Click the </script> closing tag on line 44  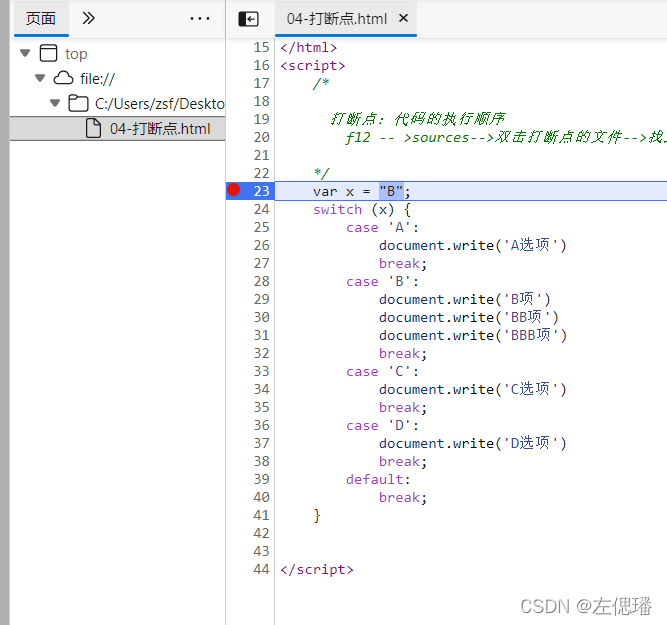[317, 570]
